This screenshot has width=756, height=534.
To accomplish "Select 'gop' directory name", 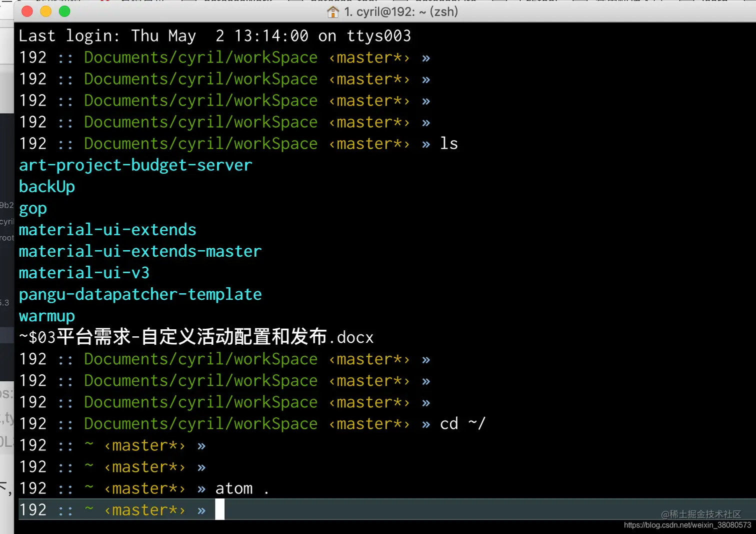I will pos(33,209).
